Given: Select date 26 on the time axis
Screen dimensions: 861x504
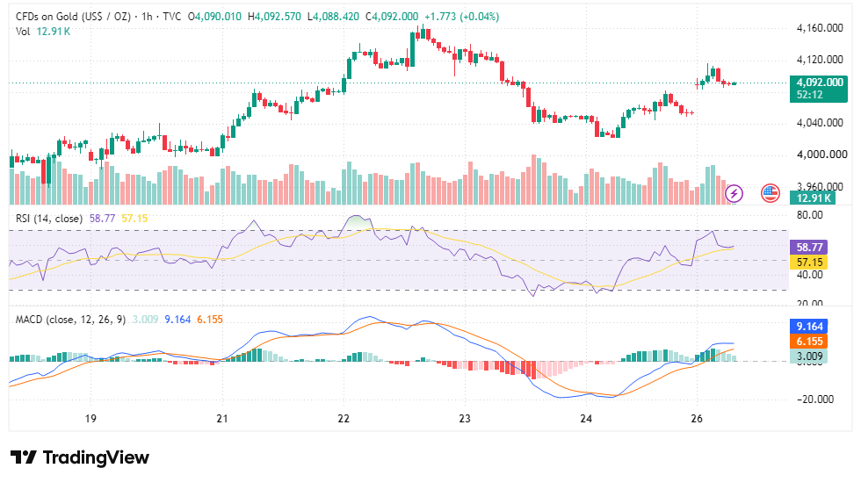Looking at the screenshot, I should point(696,419).
